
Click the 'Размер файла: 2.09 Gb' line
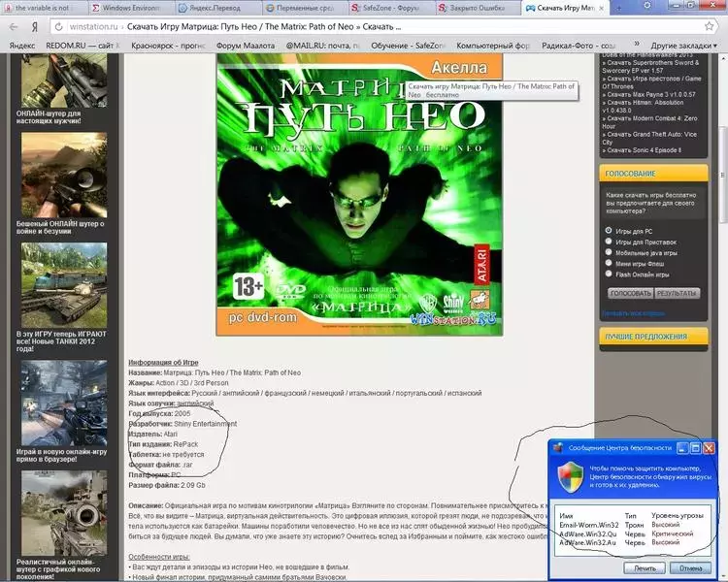tap(167, 485)
